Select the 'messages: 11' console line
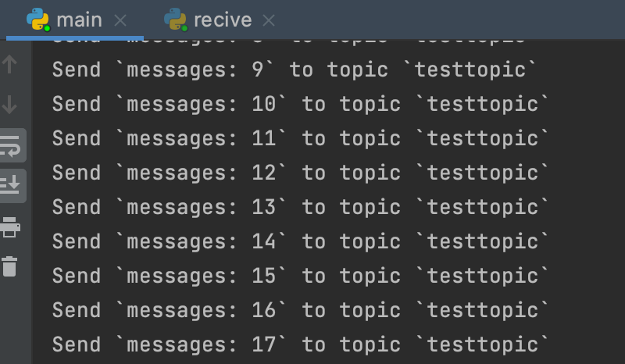This screenshot has width=625, height=364. point(301,139)
